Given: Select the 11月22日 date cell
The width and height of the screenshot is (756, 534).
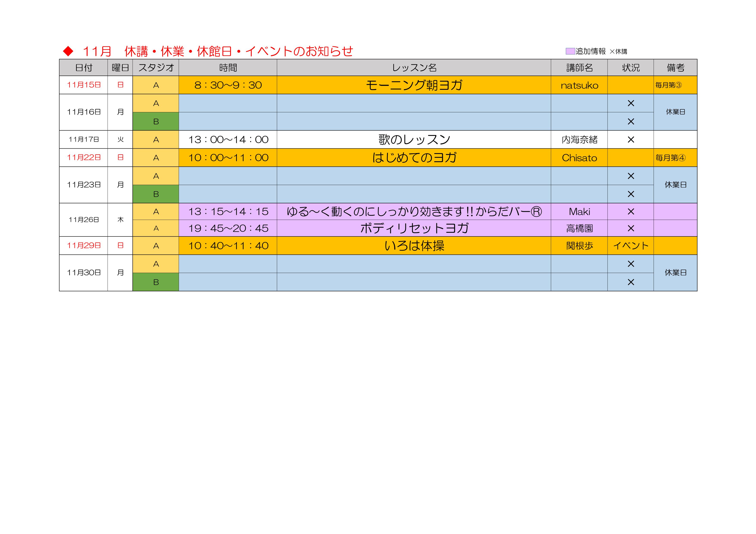Looking at the screenshot, I should pos(84,158).
